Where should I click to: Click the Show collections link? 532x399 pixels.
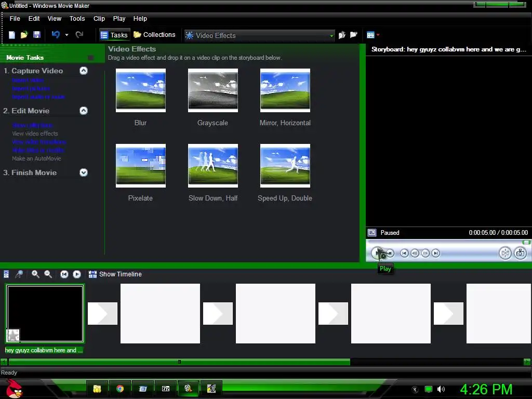tap(33, 125)
